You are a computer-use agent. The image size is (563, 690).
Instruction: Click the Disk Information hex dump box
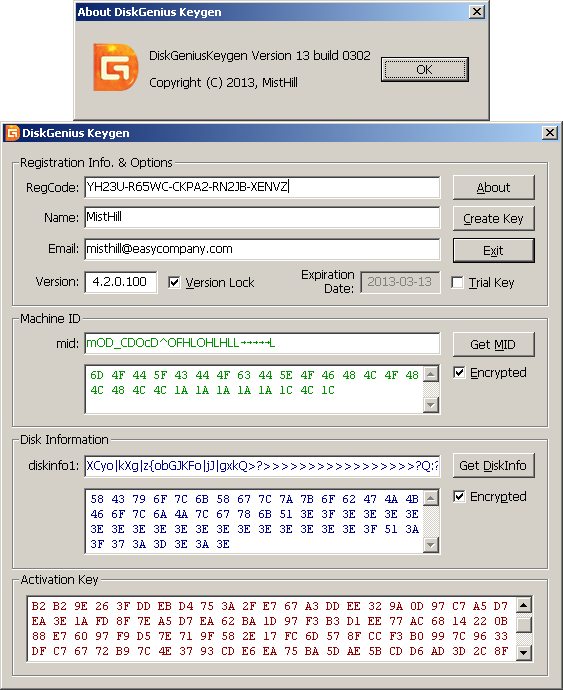point(254,521)
